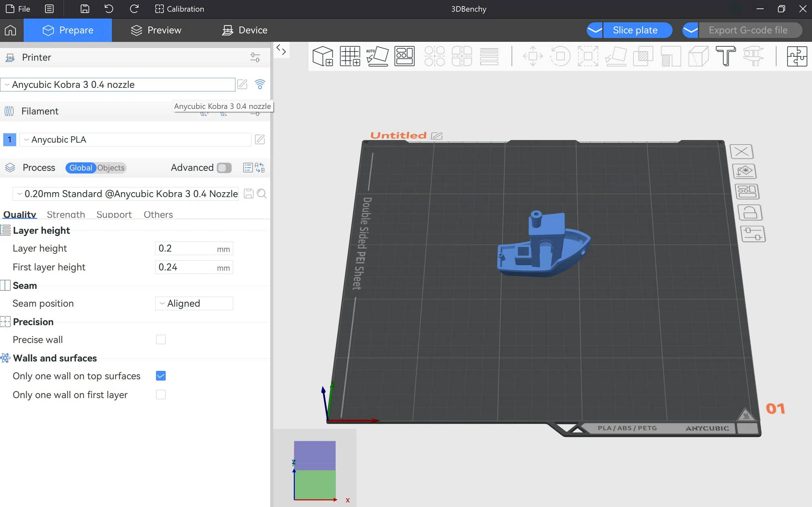The height and width of the screenshot is (507, 812).
Task: Open the top bar menu dropdown icon
Action: pos(49,9)
